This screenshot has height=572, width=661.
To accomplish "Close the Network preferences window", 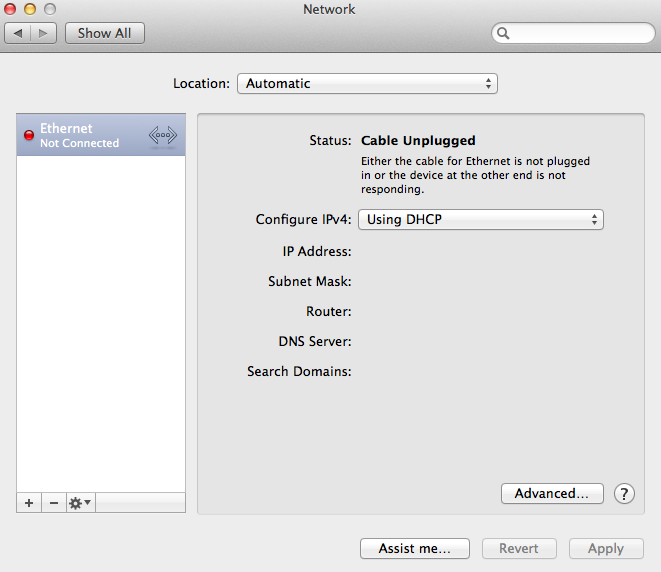I will [x=10, y=9].
